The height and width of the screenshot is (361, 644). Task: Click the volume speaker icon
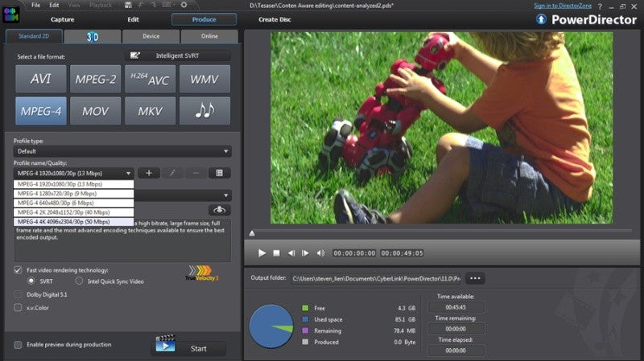[x=320, y=253]
